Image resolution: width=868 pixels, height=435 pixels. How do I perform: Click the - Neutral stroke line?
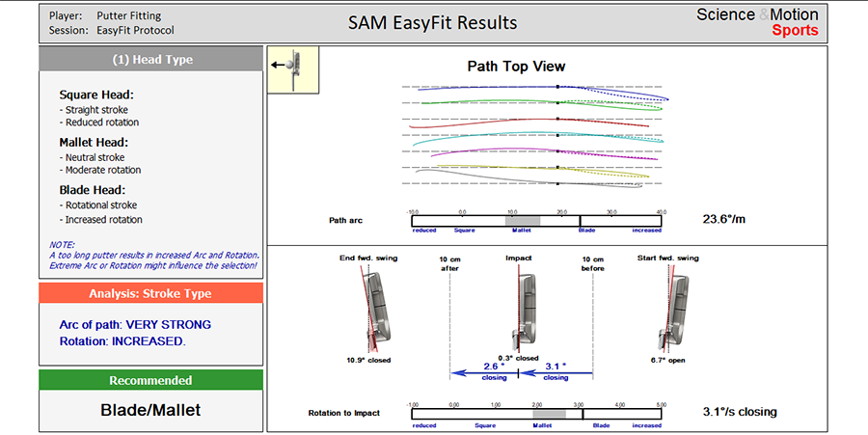pos(92,157)
